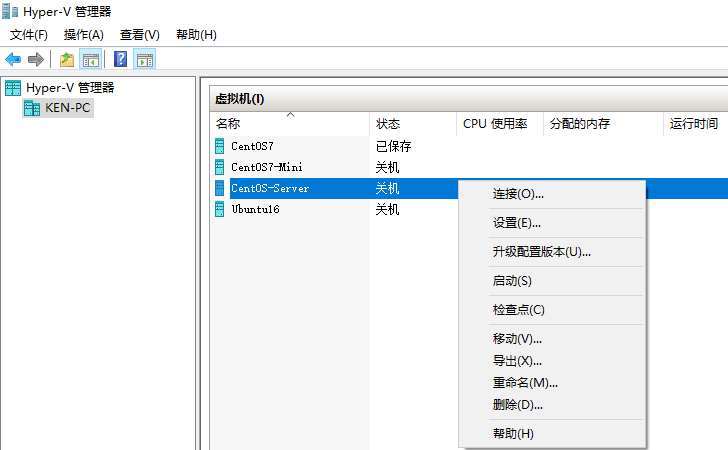Select the Hyper-V 管理器 tree node
Image resolution: width=728 pixels, height=450 pixels.
70,88
